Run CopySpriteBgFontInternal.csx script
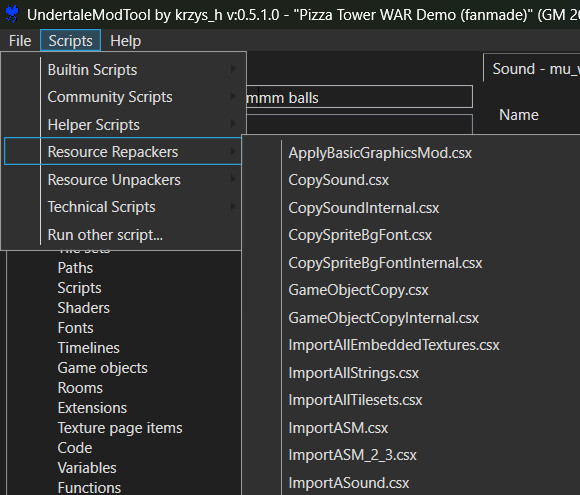The image size is (580, 495). tap(385, 263)
